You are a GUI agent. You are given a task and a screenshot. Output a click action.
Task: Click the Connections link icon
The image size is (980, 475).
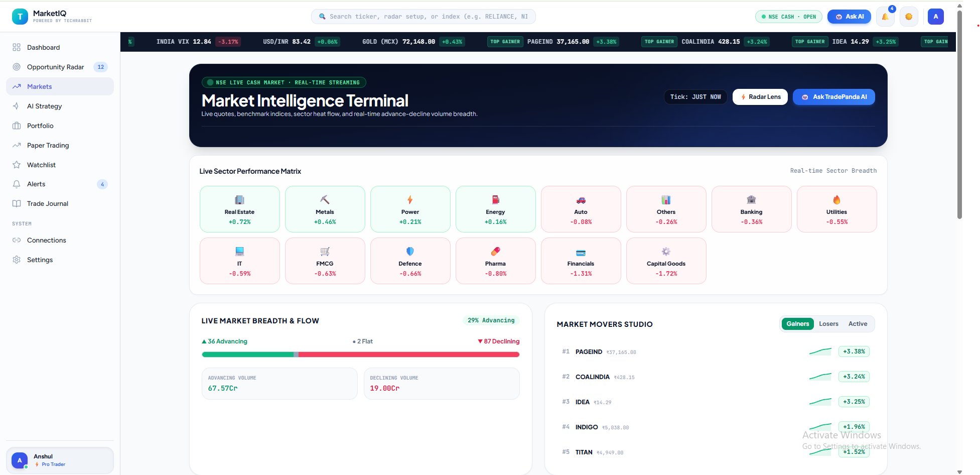[x=17, y=240]
